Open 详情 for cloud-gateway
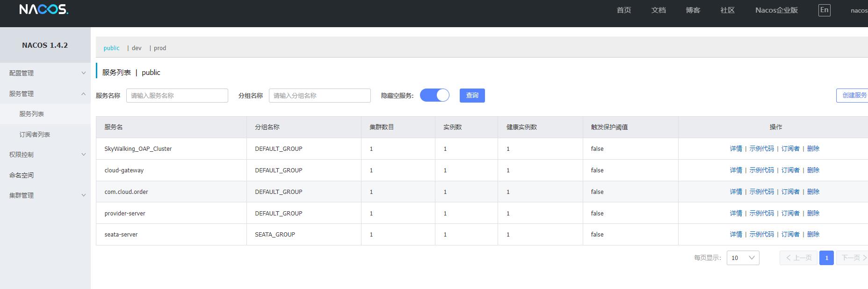This screenshot has height=289, width=868. tap(736, 170)
